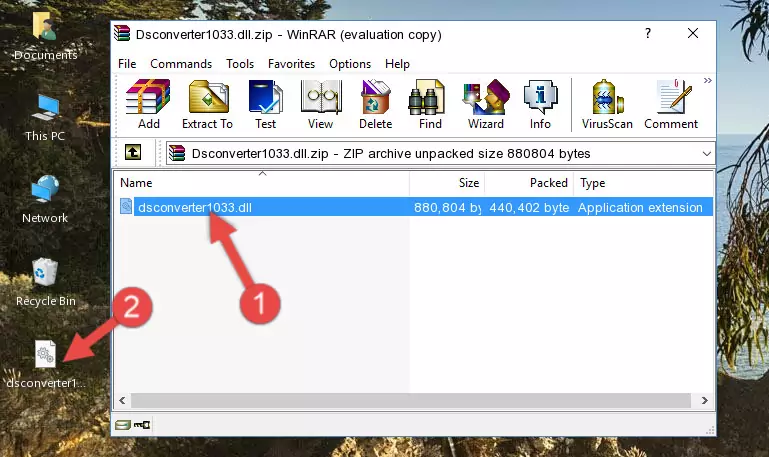The image size is (769, 457).
Task: Click the question mark help button
Action: [648, 33]
